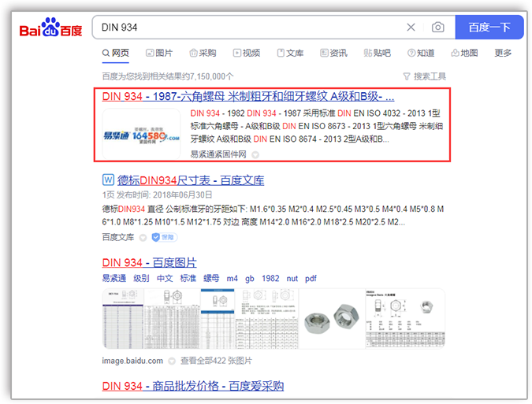Clear the search box with the X icon
Viewport: 532px width, 404px height.
pyautogui.click(x=411, y=28)
